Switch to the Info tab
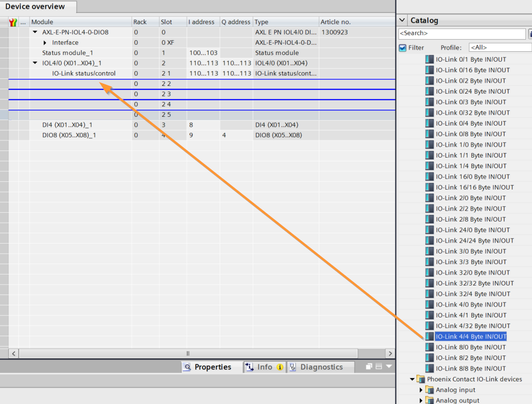532x404 pixels. (264, 367)
